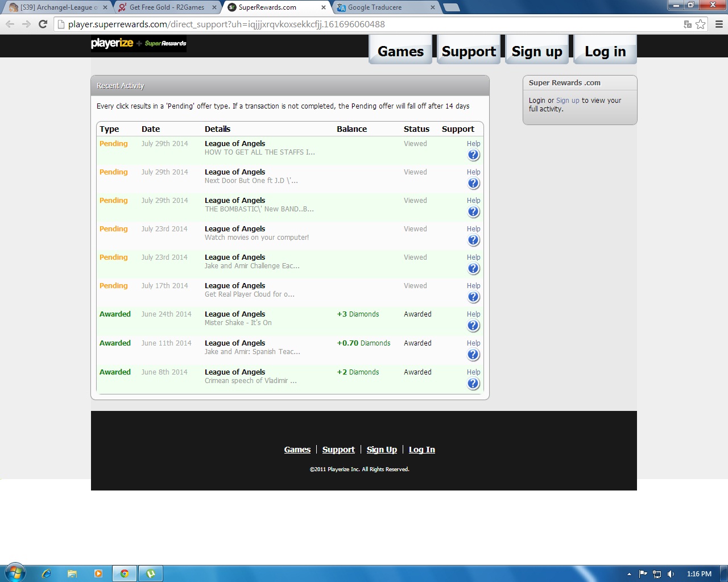Open Support in top navigation
Screen dimensions: 728x582
(x=469, y=51)
